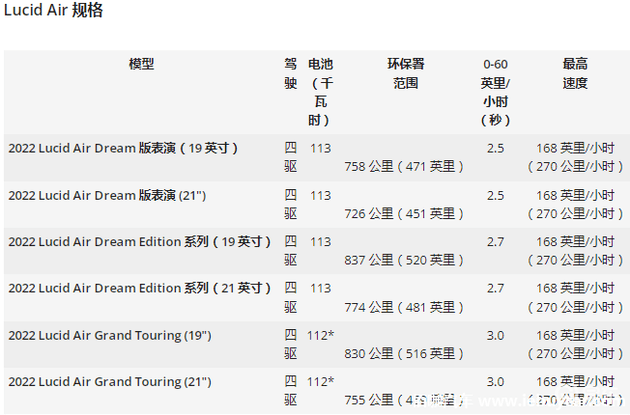Click 113 battery in Dream Edition 系列 19英寸 row
The height and width of the screenshot is (415, 630).
pos(320,242)
